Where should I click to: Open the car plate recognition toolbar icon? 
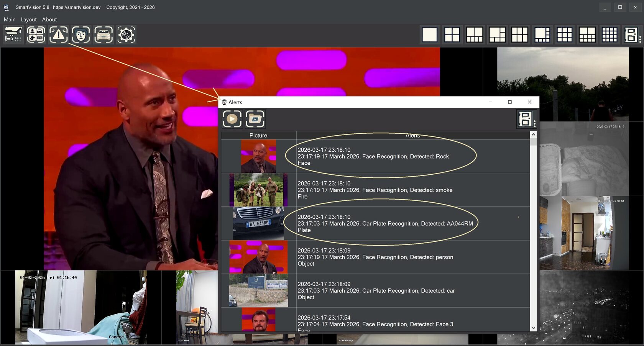pyautogui.click(x=103, y=34)
